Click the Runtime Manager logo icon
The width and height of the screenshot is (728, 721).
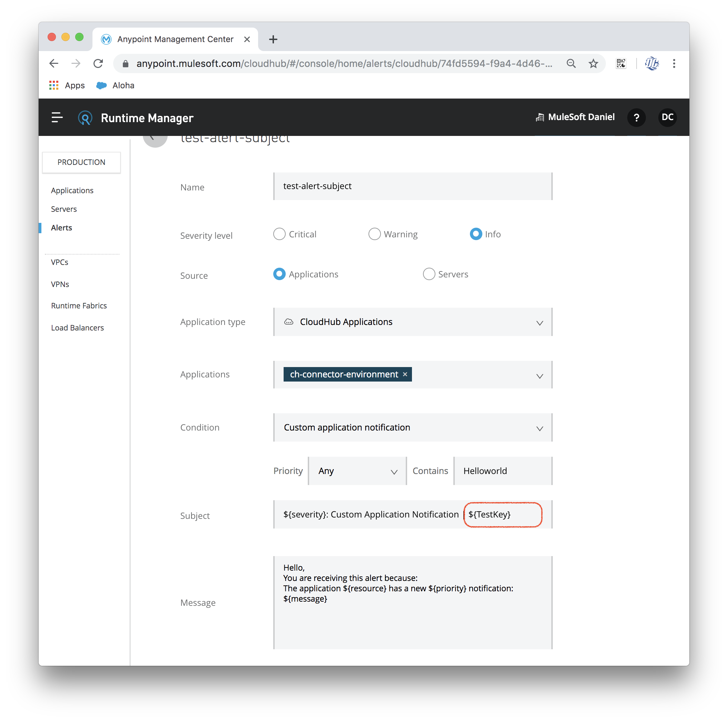[85, 118]
